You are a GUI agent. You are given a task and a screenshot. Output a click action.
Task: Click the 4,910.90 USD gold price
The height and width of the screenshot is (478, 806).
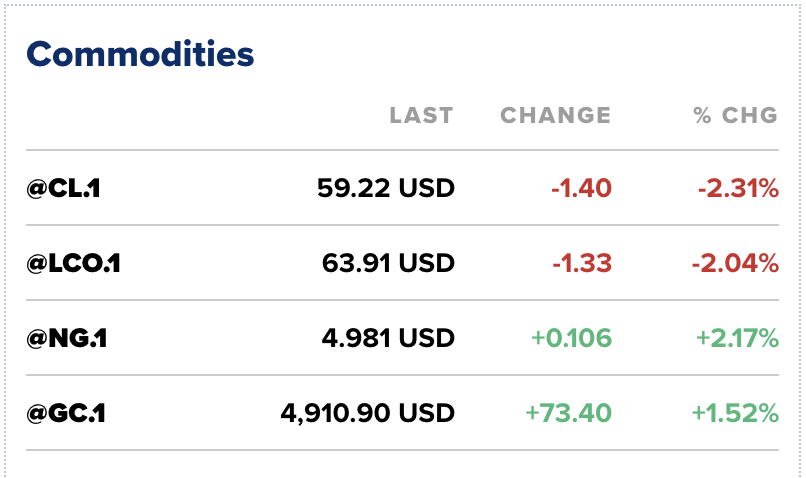point(367,413)
